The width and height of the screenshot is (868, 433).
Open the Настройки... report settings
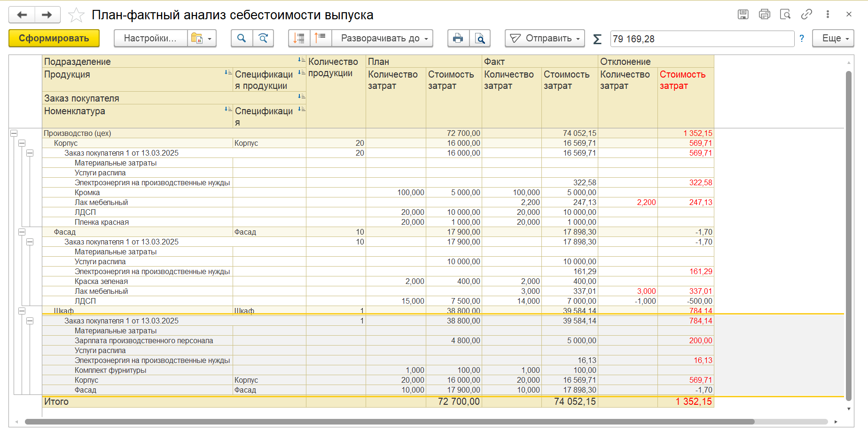pos(150,39)
